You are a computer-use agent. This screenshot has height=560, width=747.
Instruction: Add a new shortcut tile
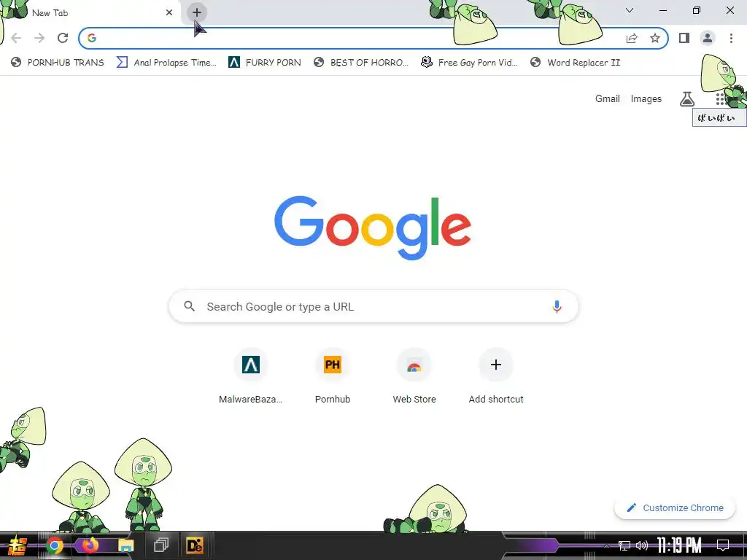point(496,376)
